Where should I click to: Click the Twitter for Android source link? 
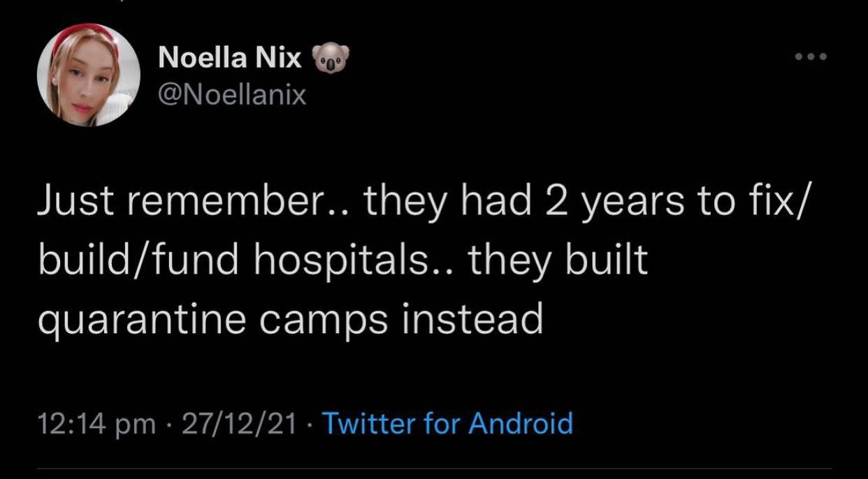(x=447, y=423)
